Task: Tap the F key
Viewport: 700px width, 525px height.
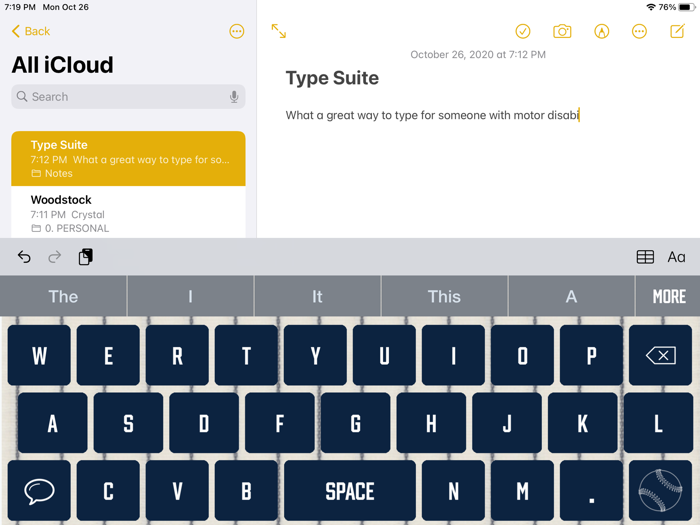Action: (279, 423)
